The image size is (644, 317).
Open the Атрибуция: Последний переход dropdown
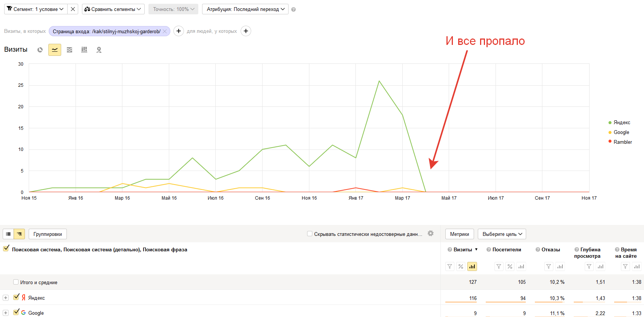pos(245,9)
